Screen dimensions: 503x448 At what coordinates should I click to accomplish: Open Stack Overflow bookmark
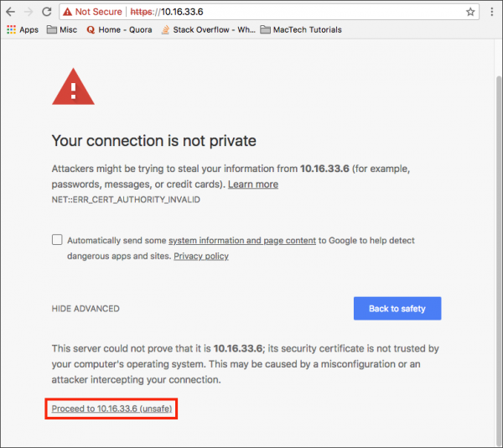tap(208, 30)
